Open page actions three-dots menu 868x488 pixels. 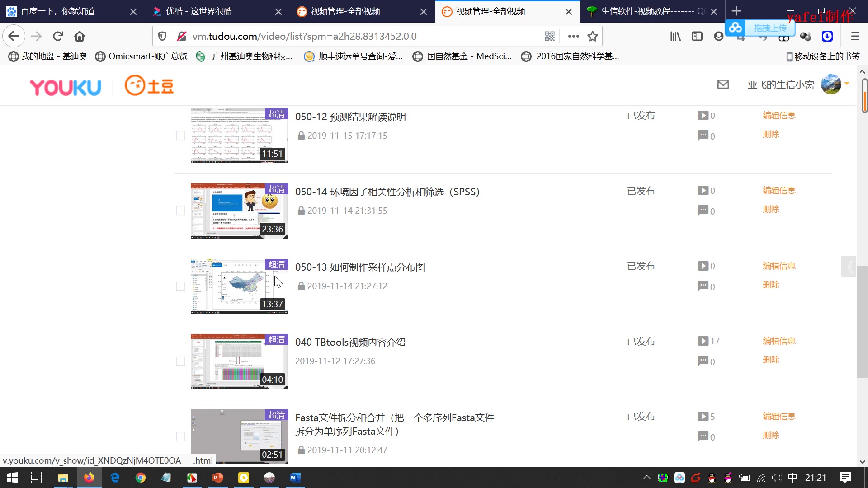point(573,36)
